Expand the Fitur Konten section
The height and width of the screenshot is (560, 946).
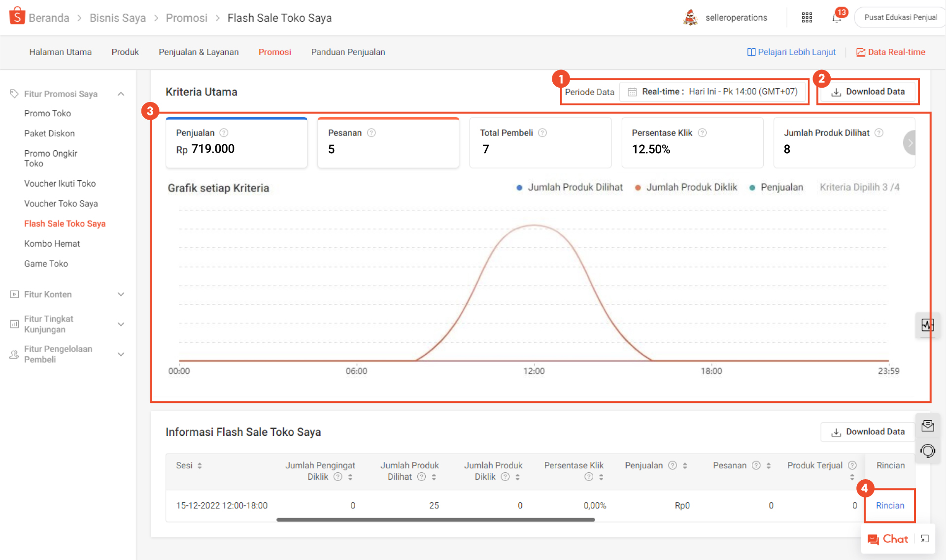tap(121, 295)
